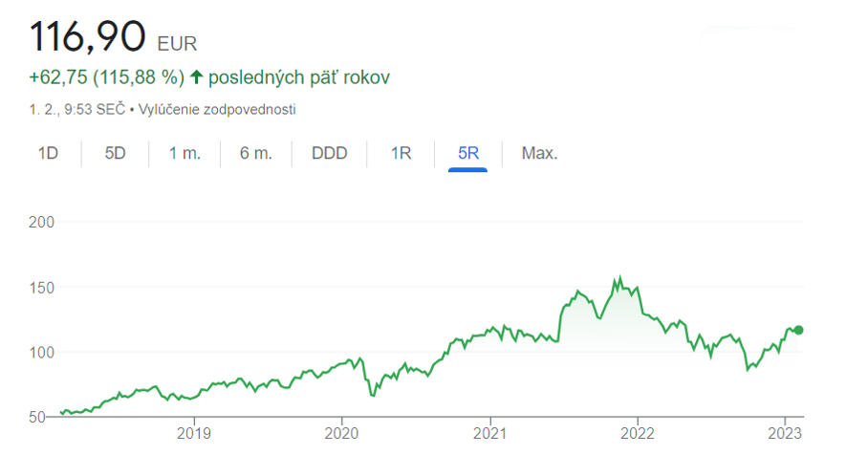Click the 200 y-axis label
This screenshot has height=455, width=868.
point(41,222)
